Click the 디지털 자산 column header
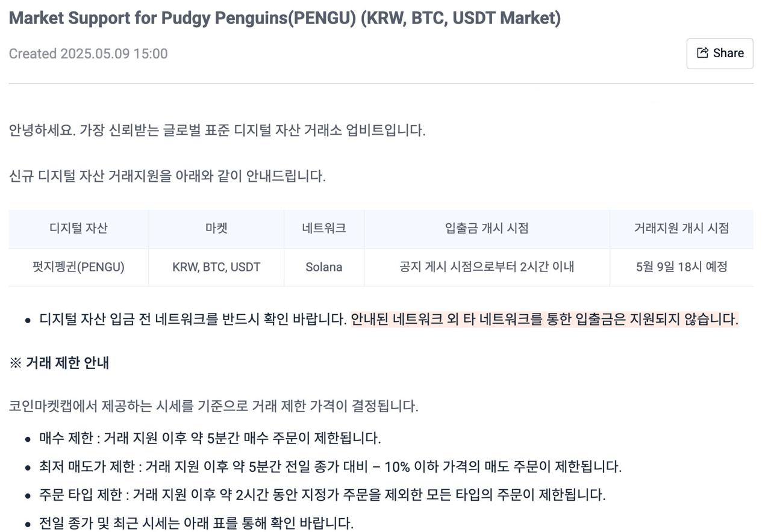The height and width of the screenshot is (532, 771). (78, 228)
